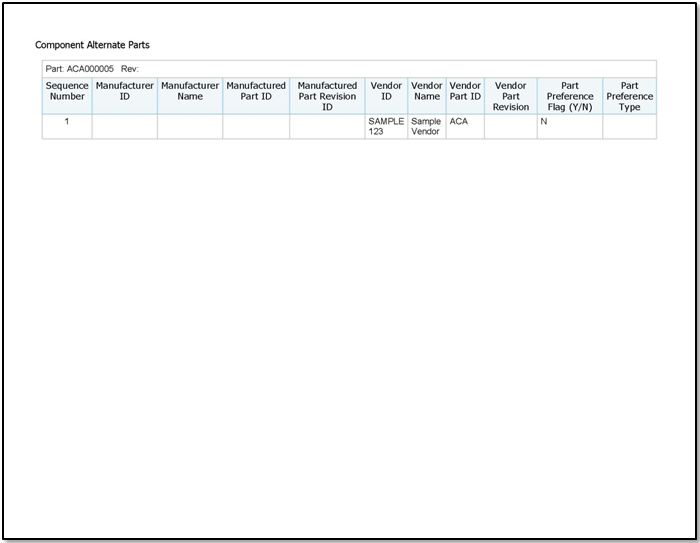The image size is (700, 543).
Task: Select the Manufacturer Name column header
Action: pyautogui.click(x=190, y=91)
